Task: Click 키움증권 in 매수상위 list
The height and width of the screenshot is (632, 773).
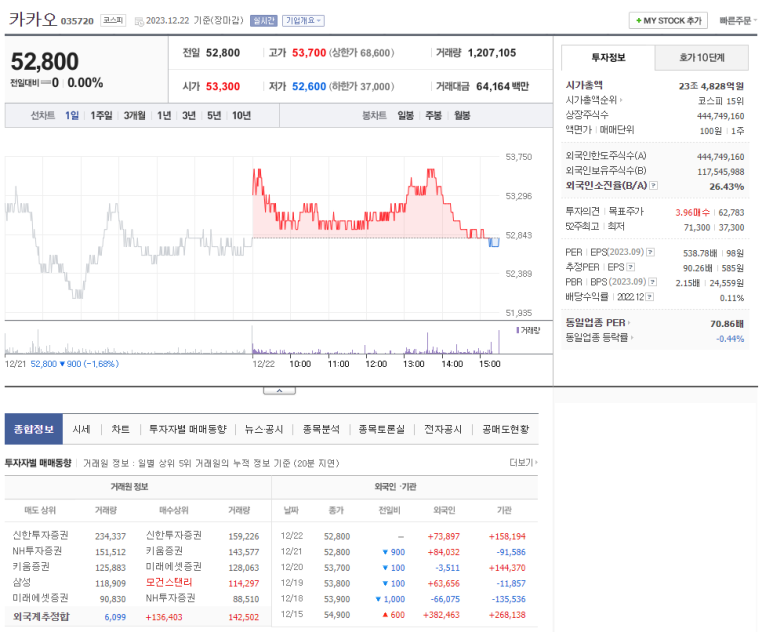Action: pos(164,551)
